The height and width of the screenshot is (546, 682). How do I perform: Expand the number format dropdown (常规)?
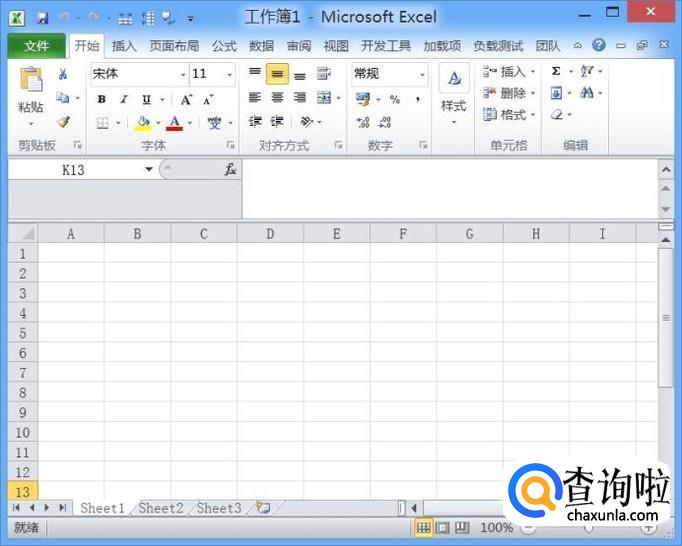[421, 74]
